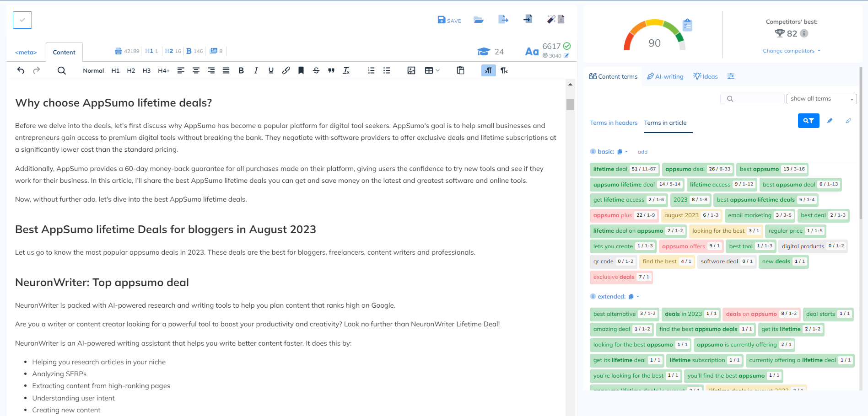
Task: Copy the basic terms list via clipboard icon
Action: coord(620,151)
